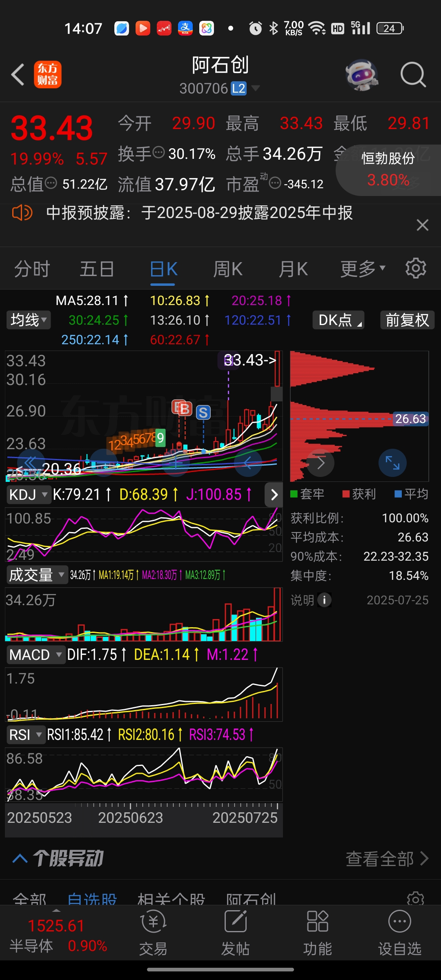Tap KDJ indicator next arrow button
Viewport: 441px width, 980px height.
[x=274, y=494]
